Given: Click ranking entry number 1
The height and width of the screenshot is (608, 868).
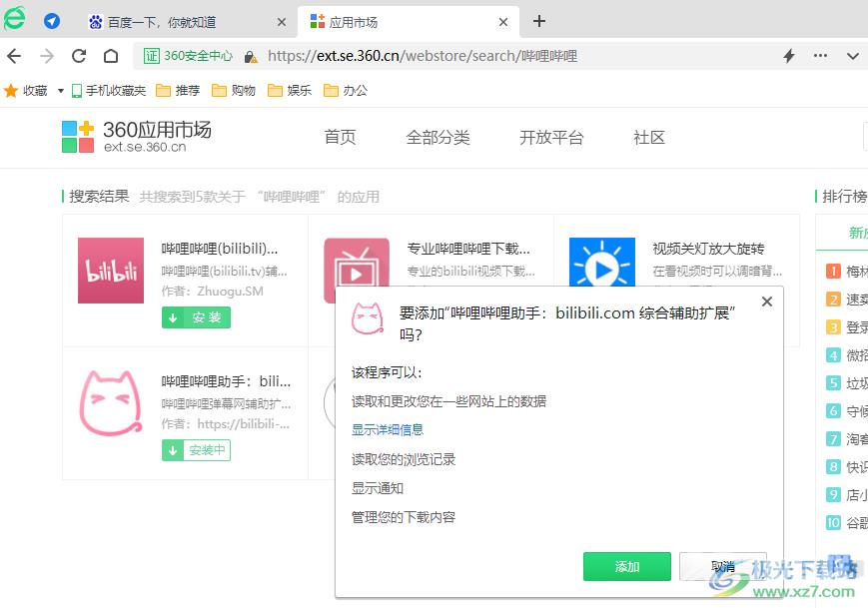Looking at the screenshot, I should (846, 272).
